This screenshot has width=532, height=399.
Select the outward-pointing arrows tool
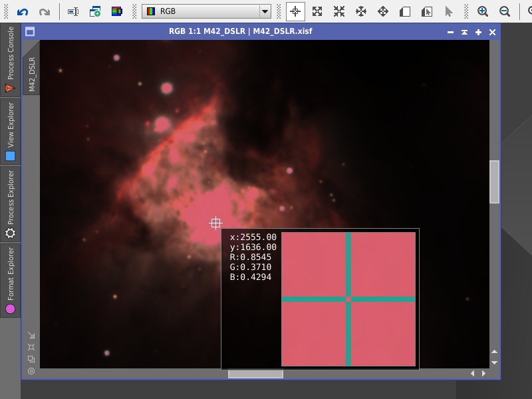click(x=361, y=11)
